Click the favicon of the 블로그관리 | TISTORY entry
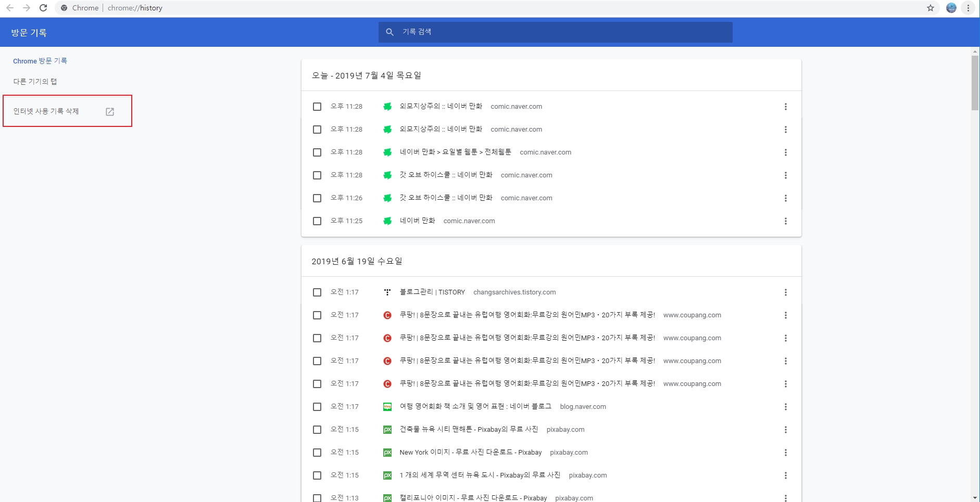Image resolution: width=980 pixels, height=502 pixels. point(387,292)
